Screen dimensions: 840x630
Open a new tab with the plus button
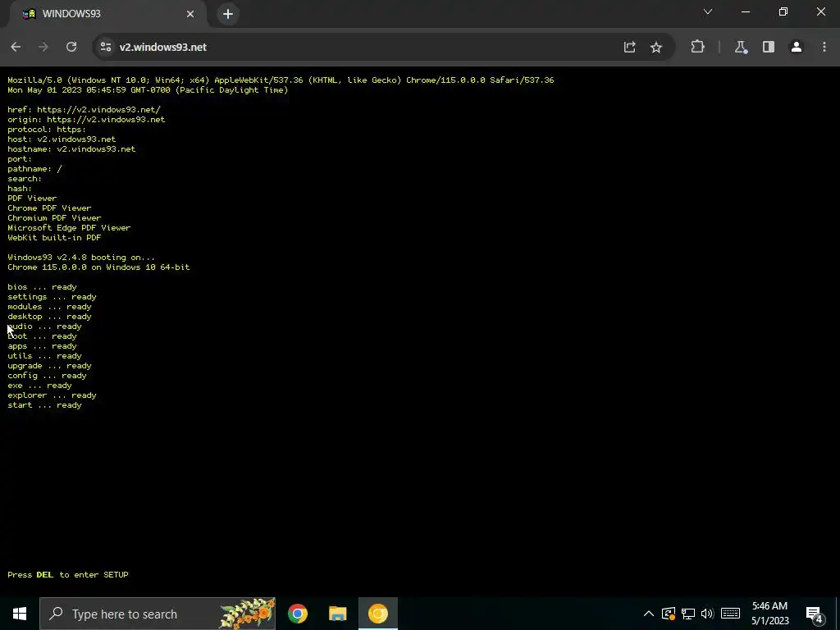pos(228,14)
